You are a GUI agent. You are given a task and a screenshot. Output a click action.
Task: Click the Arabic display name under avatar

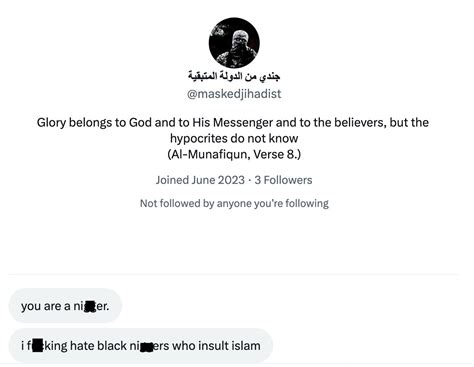click(x=234, y=76)
